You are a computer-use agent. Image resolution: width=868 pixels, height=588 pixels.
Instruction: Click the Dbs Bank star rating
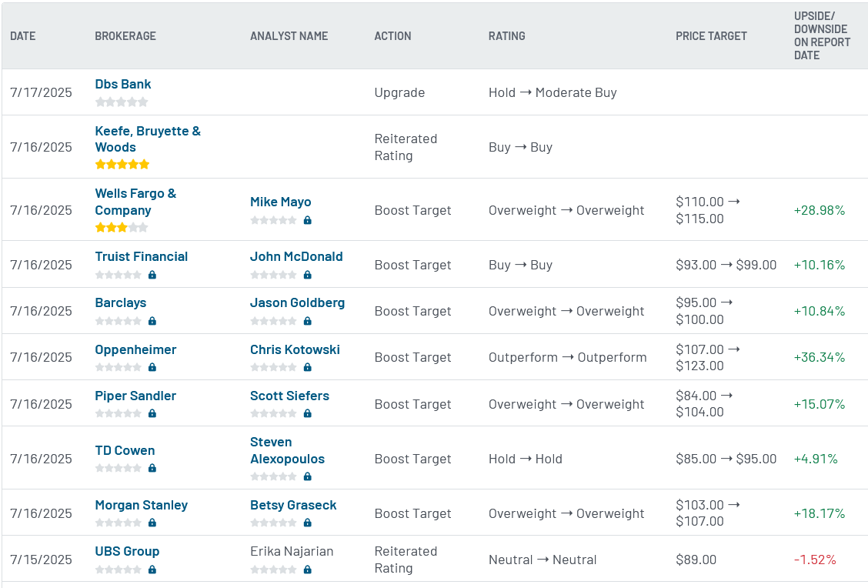point(122,102)
